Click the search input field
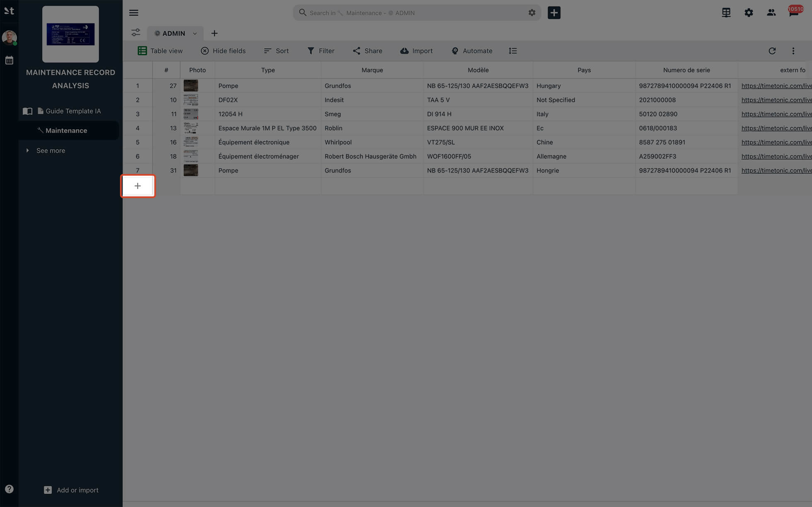This screenshot has width=812, height=507. (414, 13)
